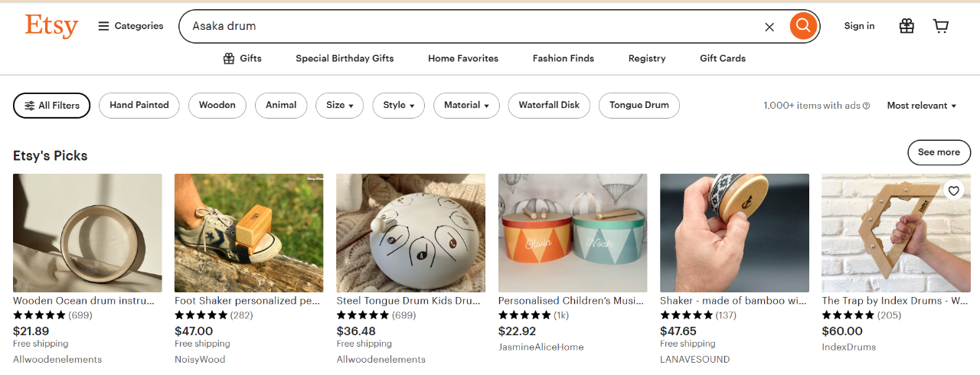The height and width of the screenshot is (375, 980).
Task: Favorite The Trap drum with heart icon
Action: [953, 191]
